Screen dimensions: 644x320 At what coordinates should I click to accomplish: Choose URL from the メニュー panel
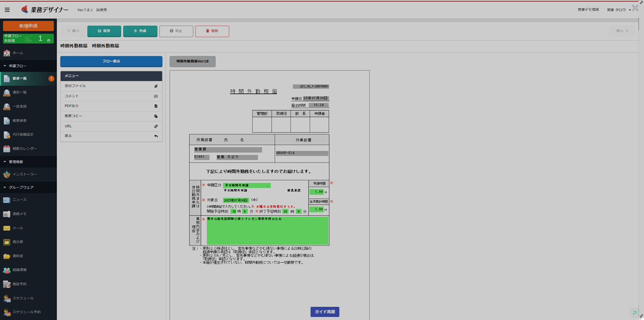(x=111, y=126)
